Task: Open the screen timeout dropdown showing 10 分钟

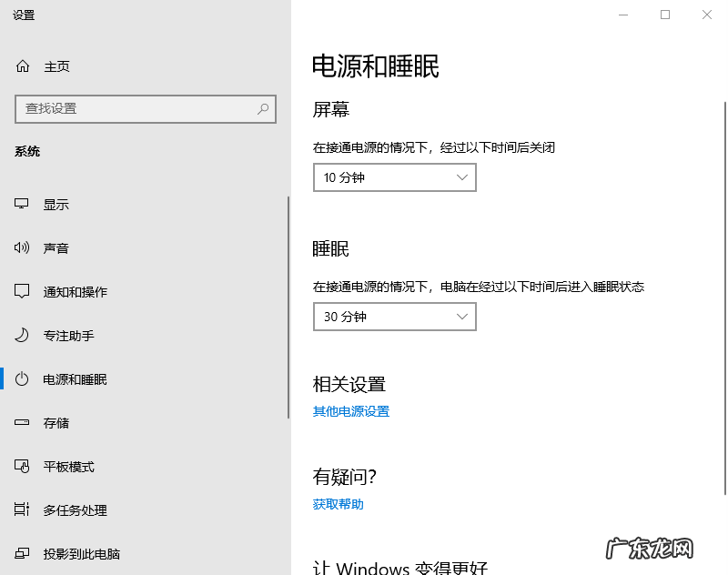Action: click(x=394, y=177)
